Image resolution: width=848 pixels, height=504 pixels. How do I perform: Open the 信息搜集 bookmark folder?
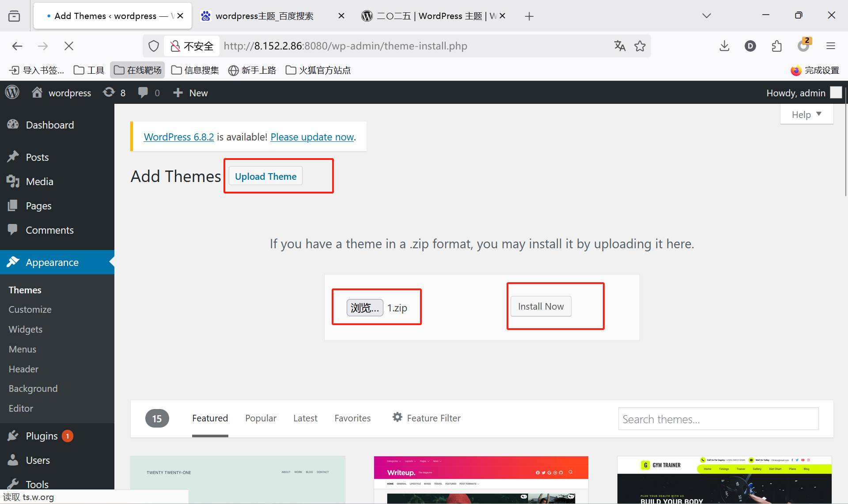click(195, 70)
